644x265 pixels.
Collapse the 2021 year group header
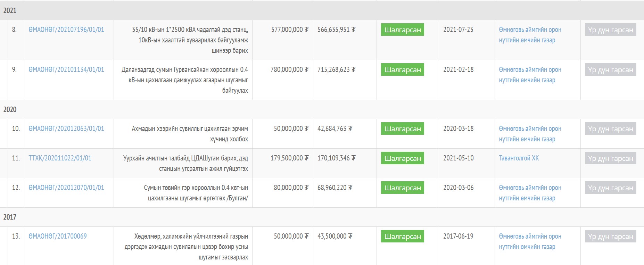click(x=10, y=10)
